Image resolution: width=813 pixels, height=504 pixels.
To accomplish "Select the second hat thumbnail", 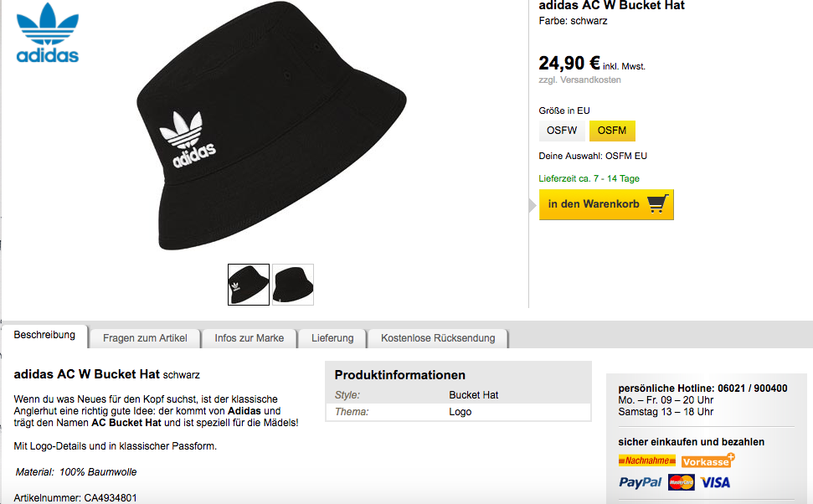I will (x=293, y=285).
